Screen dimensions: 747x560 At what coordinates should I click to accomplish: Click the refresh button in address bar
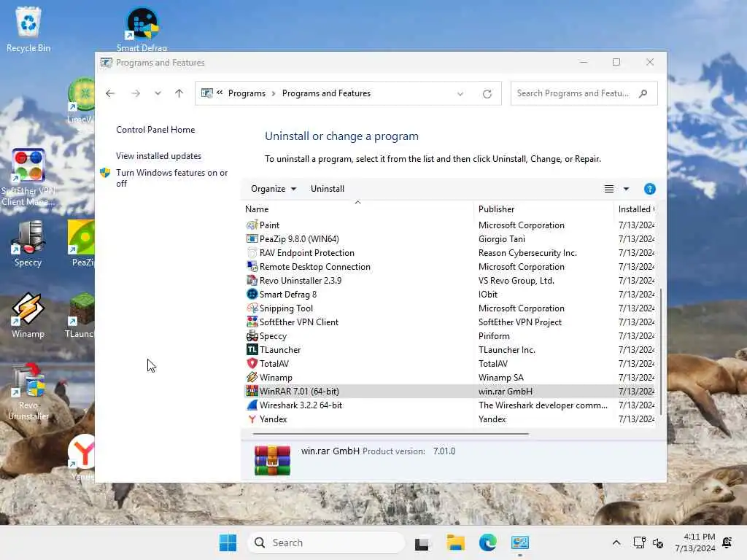tap(487, 94)
